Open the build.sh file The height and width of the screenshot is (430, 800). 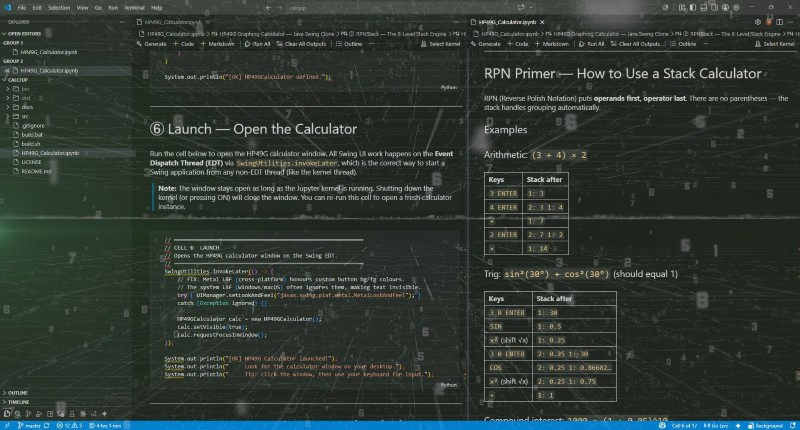click(x=31, y=144)
